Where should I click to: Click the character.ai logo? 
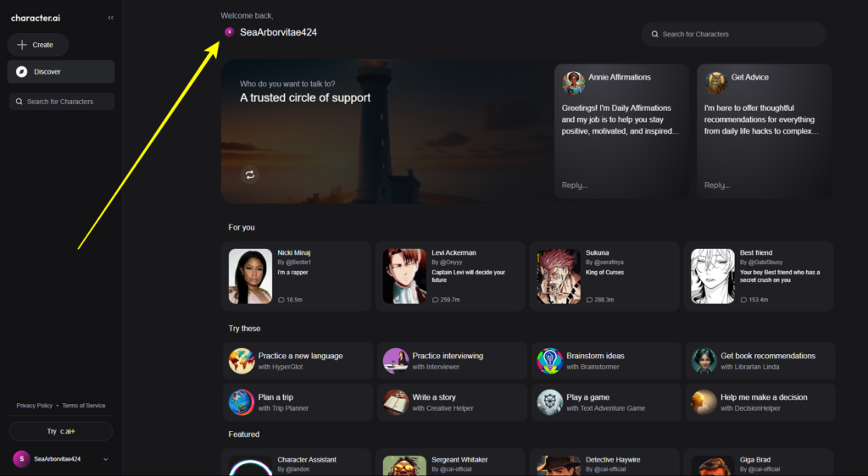tap(36, 18)
